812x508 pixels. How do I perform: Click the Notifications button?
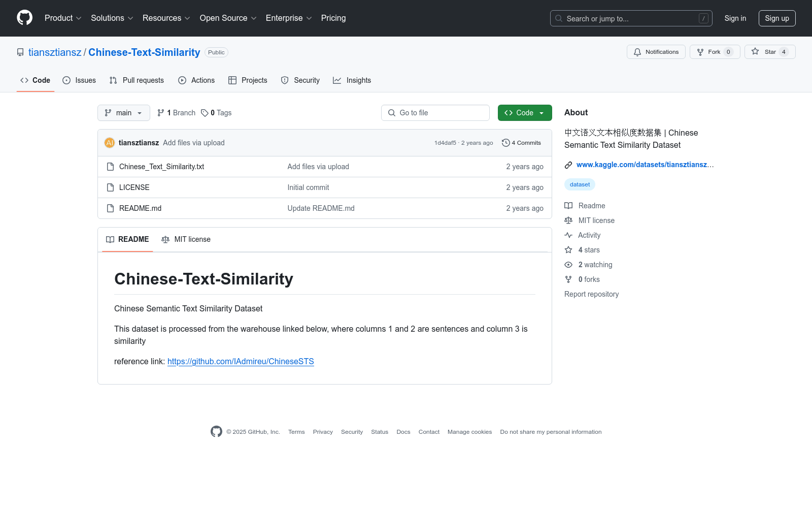[656, 52]
